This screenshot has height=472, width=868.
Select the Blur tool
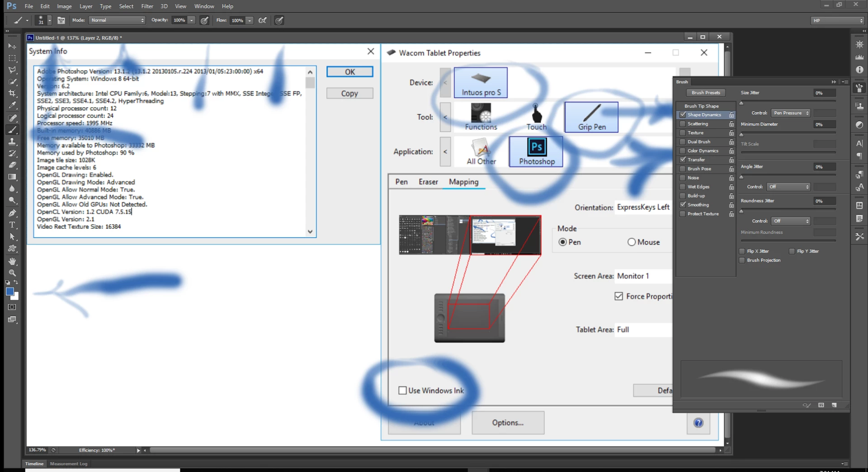(12, 189)
